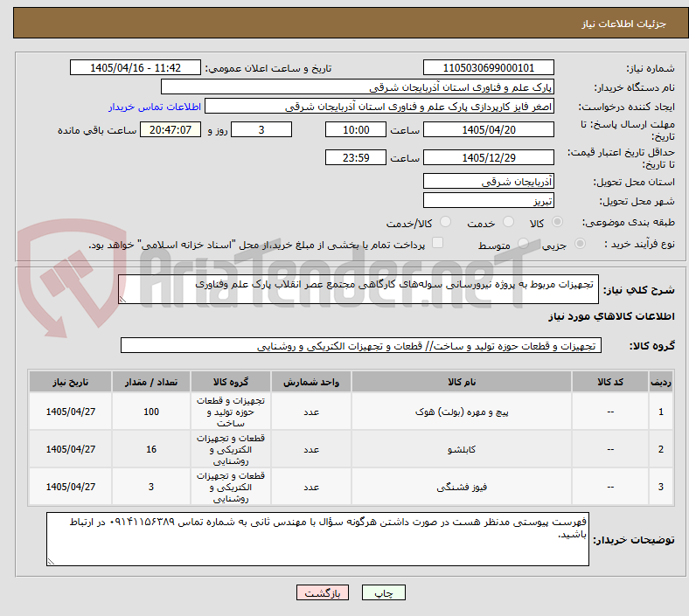
Task: Click the 10:00 deadline time field
Action: (356, 129)
